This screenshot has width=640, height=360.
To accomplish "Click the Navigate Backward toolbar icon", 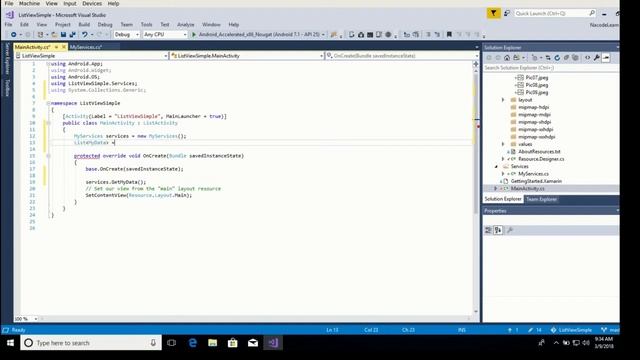I will click(13, 35).
